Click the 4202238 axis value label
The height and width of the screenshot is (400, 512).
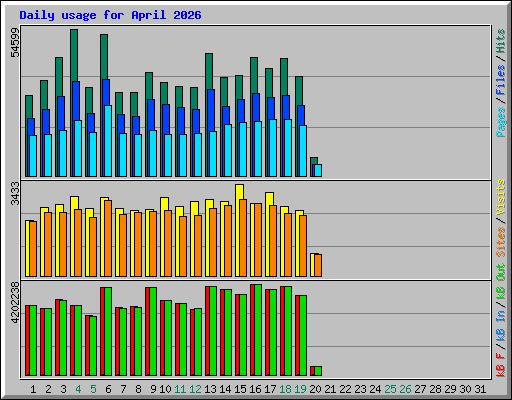[15, 303]
